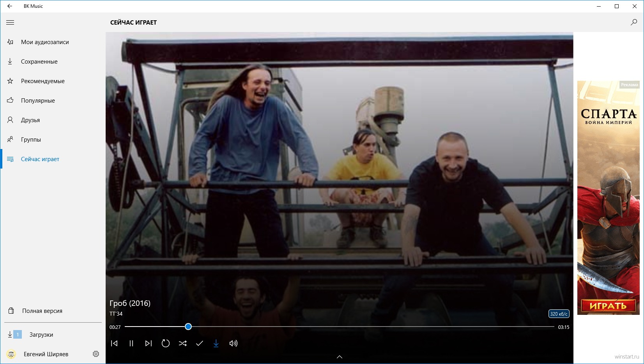
Task: Open the Спарта advertisement banner
Action: [x=609, y=197]
